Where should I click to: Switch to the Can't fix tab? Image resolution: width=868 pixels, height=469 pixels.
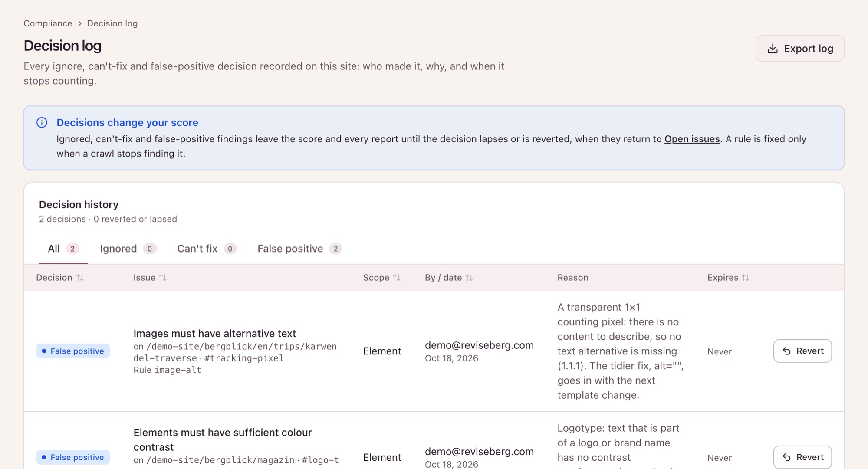point(207,249)
